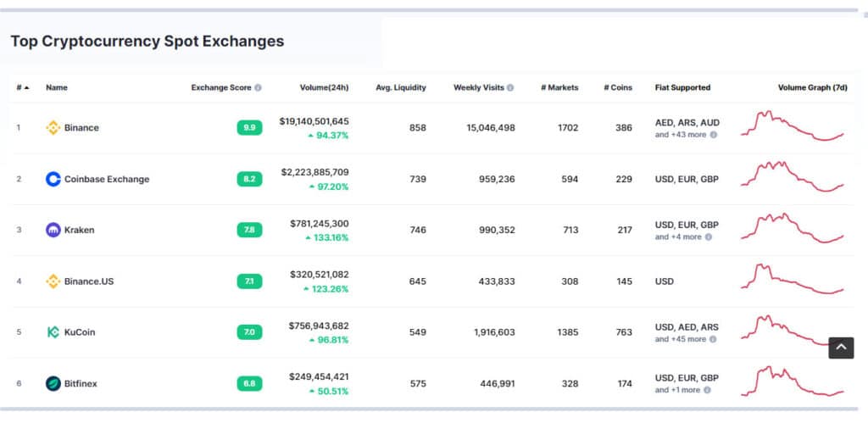Open the Kraken exchange link
The image size is (868, 423).
point(79,231)
